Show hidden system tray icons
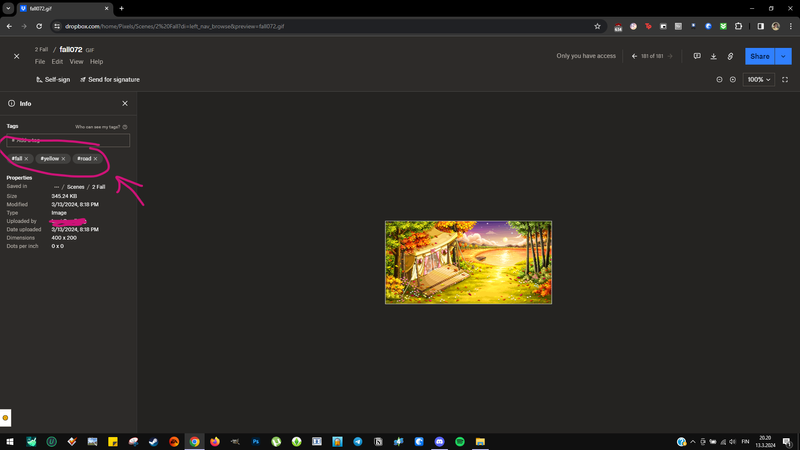Viewport: 800px width, 450px height. 693,442
